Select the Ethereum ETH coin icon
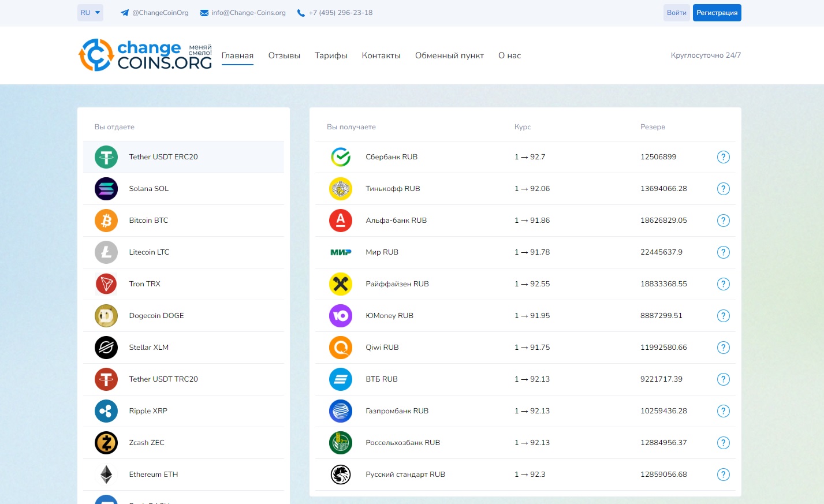This screenshot has height=504, width=824. point(106,475)
